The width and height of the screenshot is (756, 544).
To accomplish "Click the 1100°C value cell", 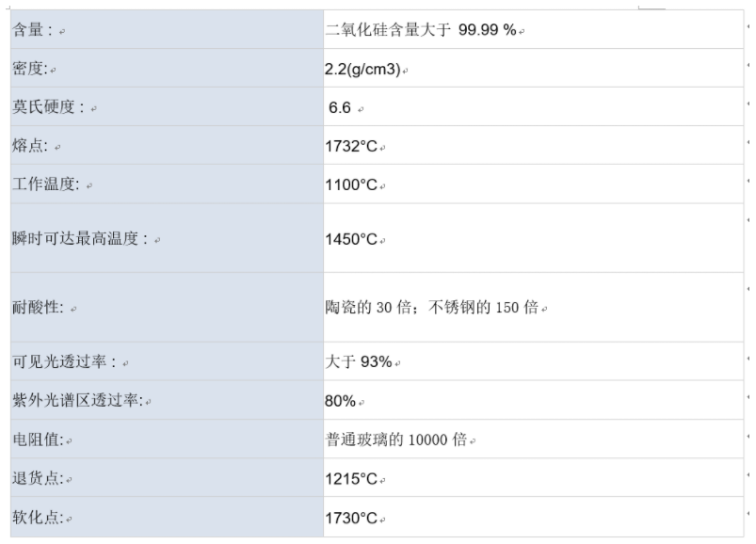I will [x=351, y=184].
